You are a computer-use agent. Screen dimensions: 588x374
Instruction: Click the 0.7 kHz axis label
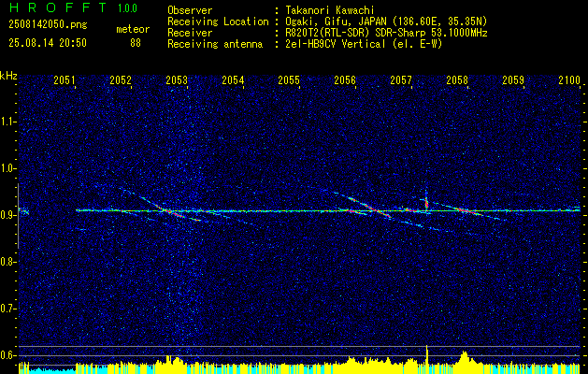pyautogui.click(x=7, y=309)
